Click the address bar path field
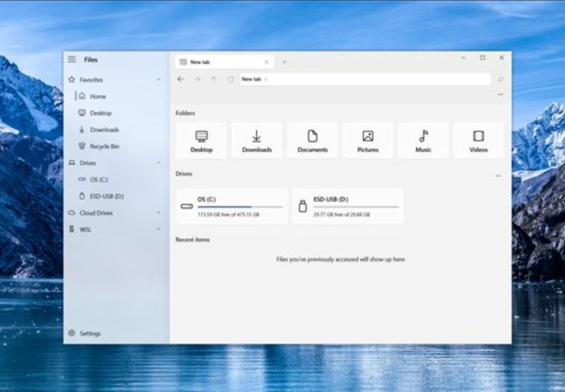The image size is (565, 392). point(366,79)
